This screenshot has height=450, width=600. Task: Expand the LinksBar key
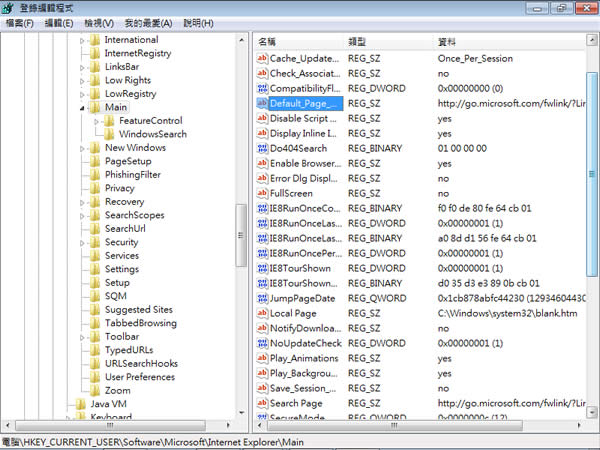pos(82,67)
